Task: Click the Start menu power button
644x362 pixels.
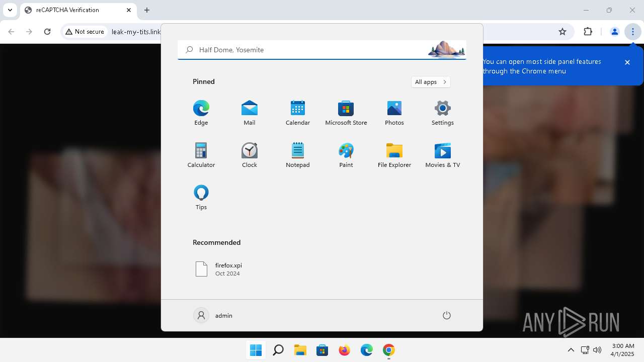Action: pos(446,315)
